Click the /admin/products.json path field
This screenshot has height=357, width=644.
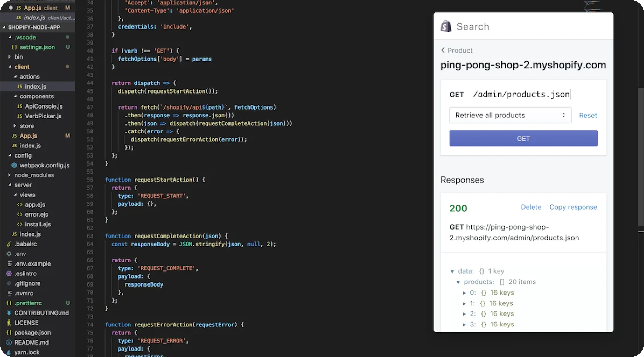pyautogui.click(x=521, y=94)
